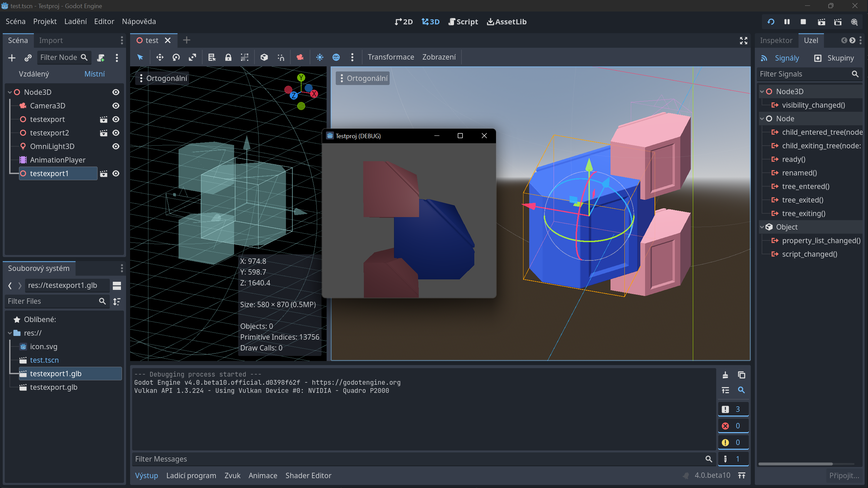Viewport: 868px width, 488px height.
Task: Open right viewport Ortogonální view menu
Action: 363,79
